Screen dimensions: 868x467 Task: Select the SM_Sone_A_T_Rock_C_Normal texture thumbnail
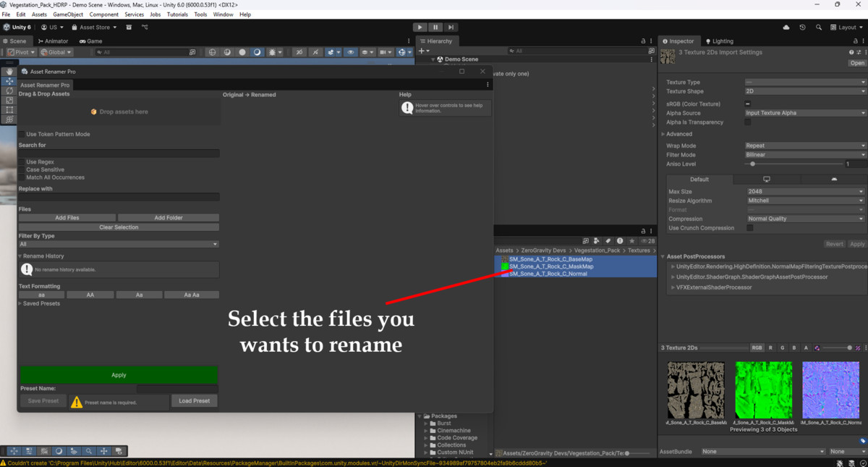click(x=830, y=390)
